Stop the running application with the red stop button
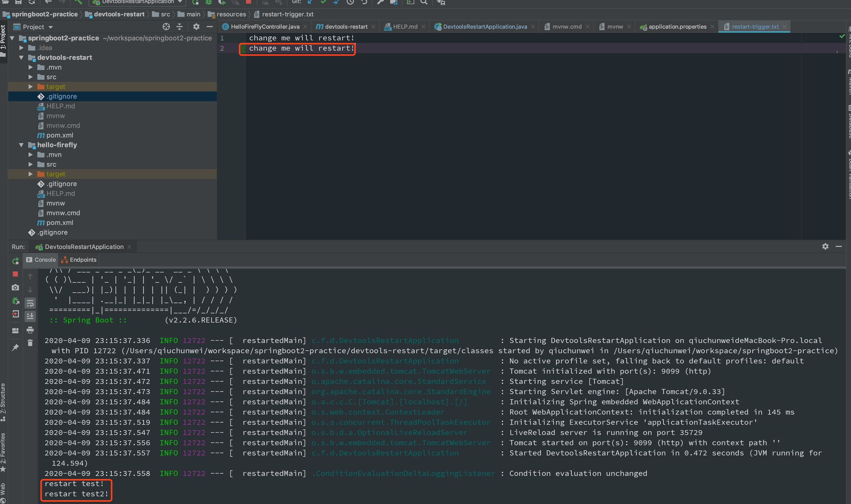 coord(15,274)
